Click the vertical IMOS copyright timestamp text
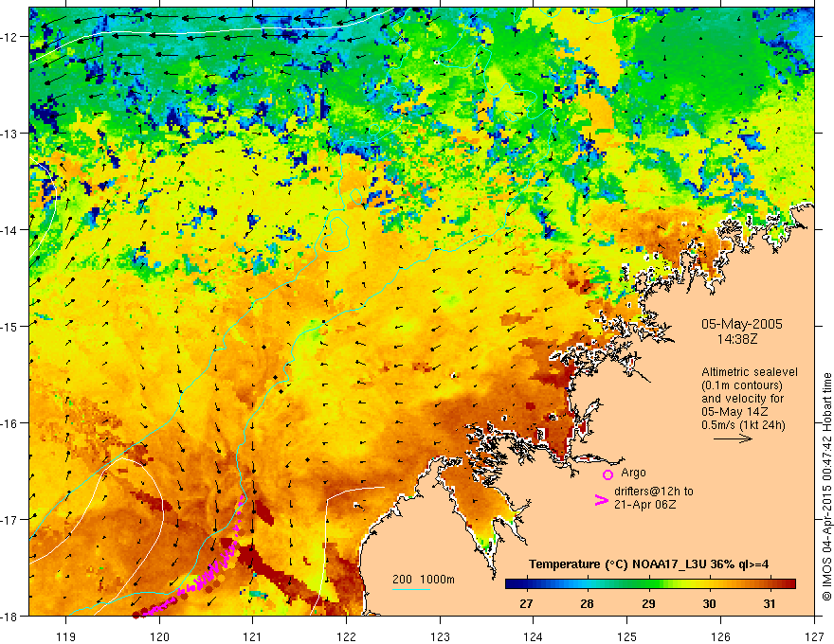 click(827, 487)
